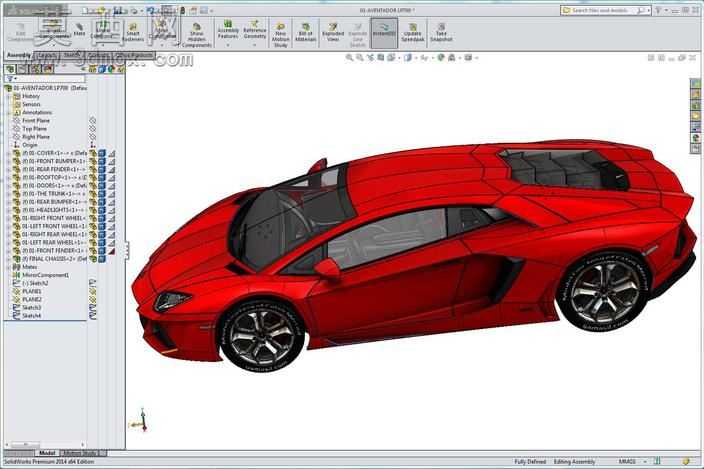Open third task pane icon
704x469 pixels.
[x=695, y=105]
